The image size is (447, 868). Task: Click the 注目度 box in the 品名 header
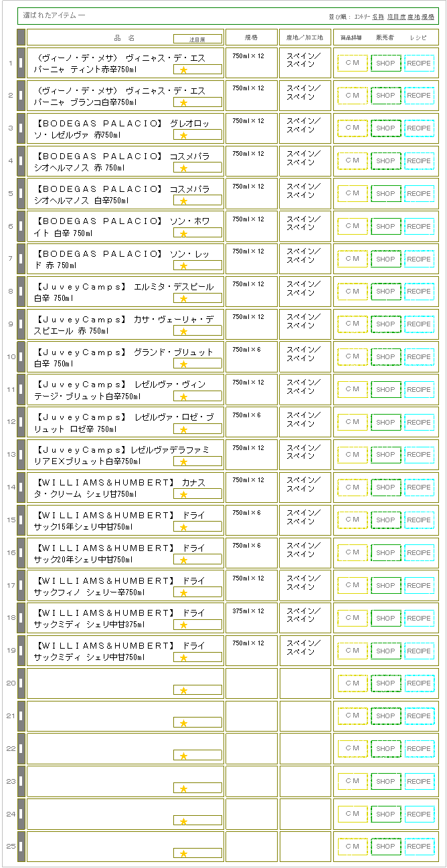pos(197,39)
